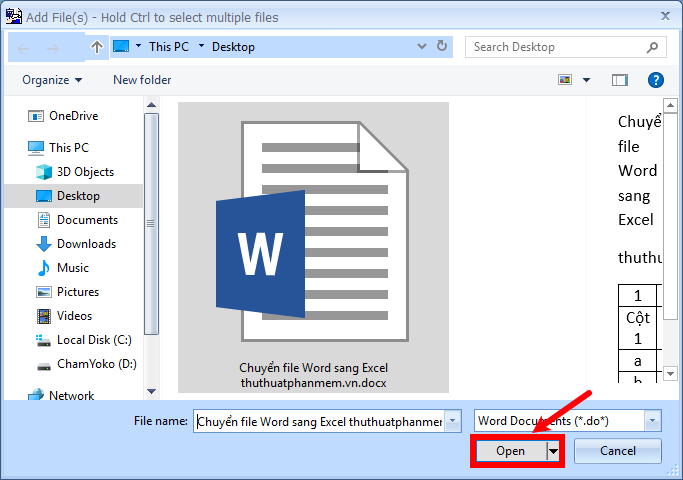
Task: Open the address bar history dropdown
Action: click(422, 46)
